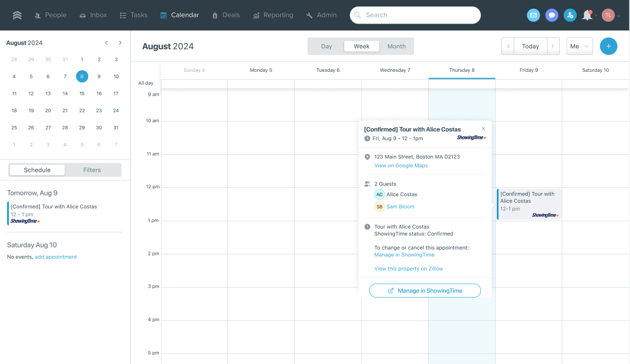
Task: Open the Deals section
Action: click(226, 15)
